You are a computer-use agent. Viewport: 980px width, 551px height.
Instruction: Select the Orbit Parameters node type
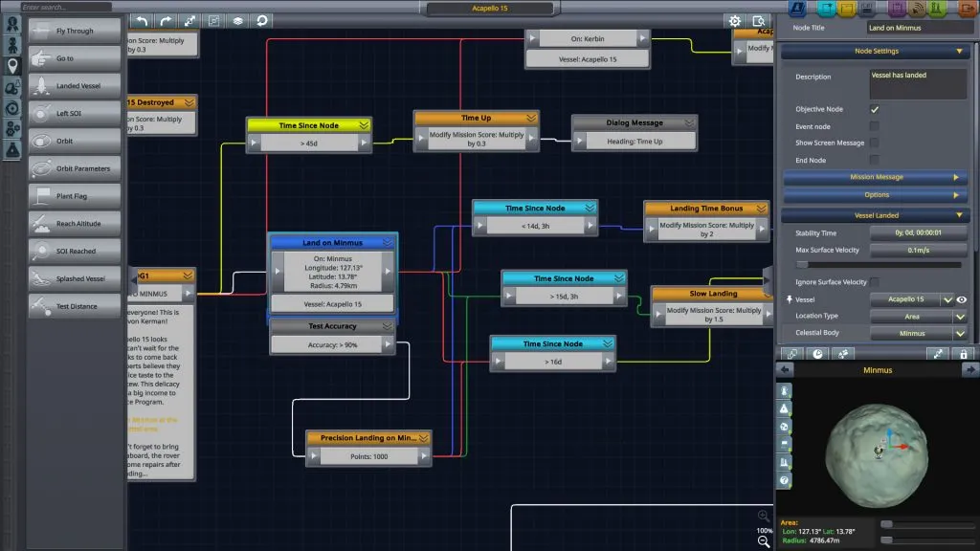point(75,168)
